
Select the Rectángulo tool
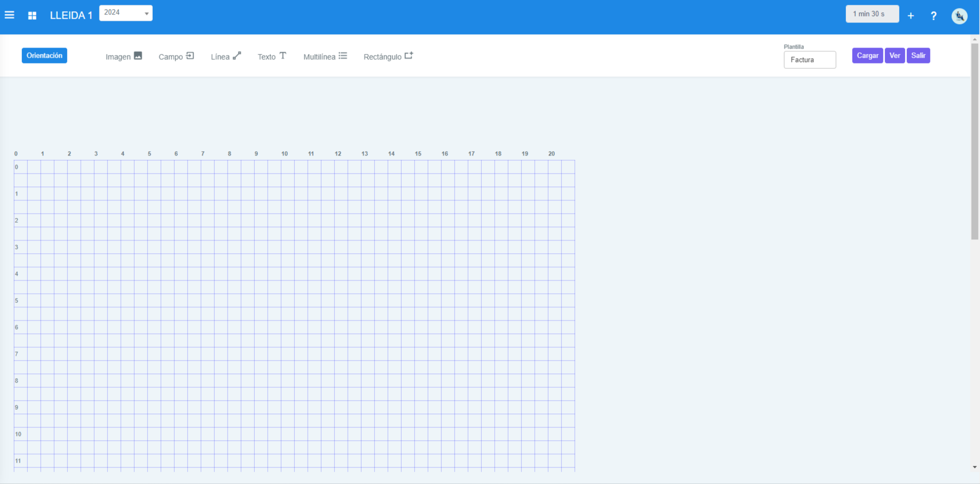click(388, 56)
